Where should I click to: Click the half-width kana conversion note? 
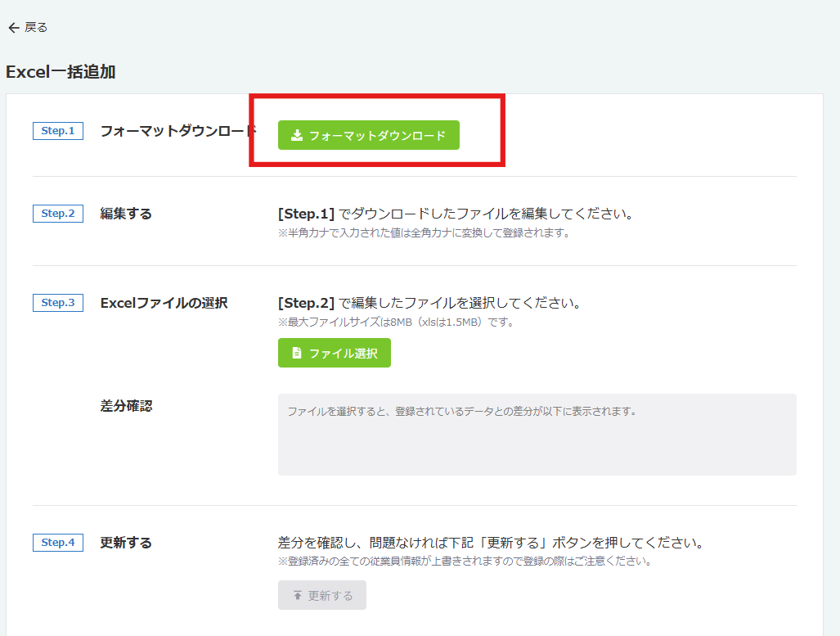[x=423, y=232]
